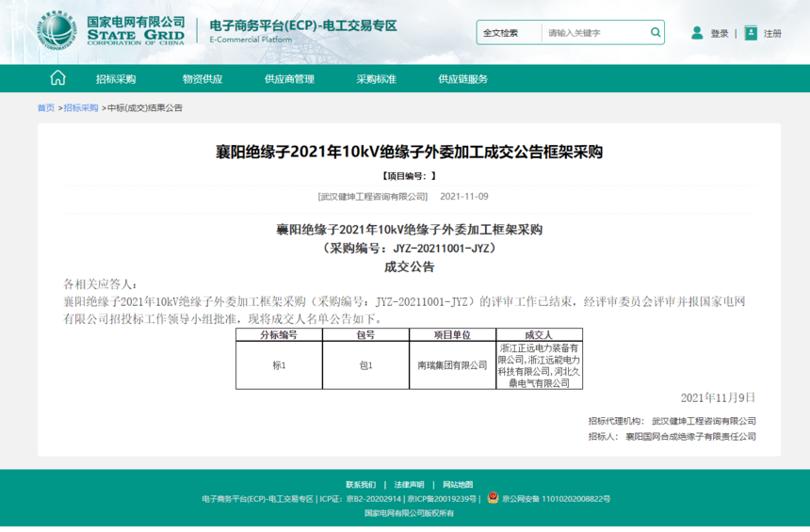Open the 采购标准 menu
This screenshot has width=810, height=532.
[x=376, y=79]
